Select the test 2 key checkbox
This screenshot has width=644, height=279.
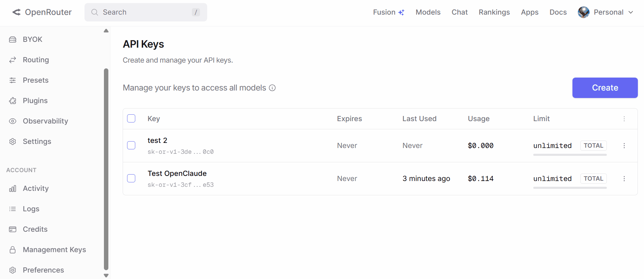[131, 145]
